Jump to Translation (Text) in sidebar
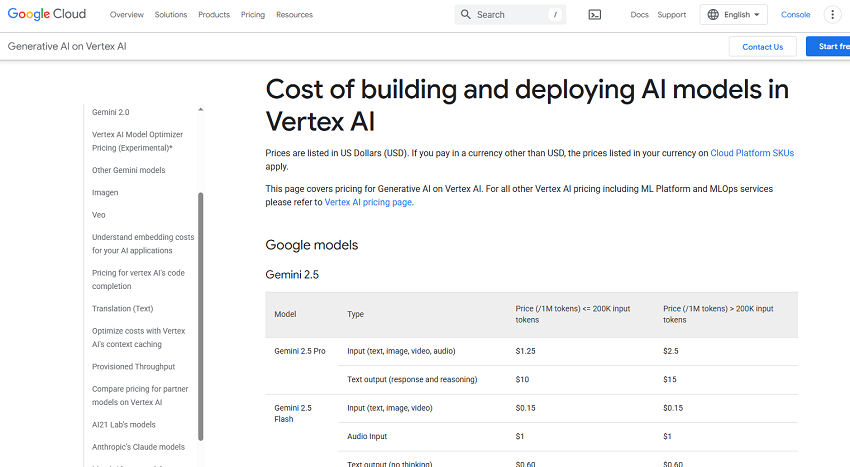Viewport: 850px width, 467px height. coord(123,309)
